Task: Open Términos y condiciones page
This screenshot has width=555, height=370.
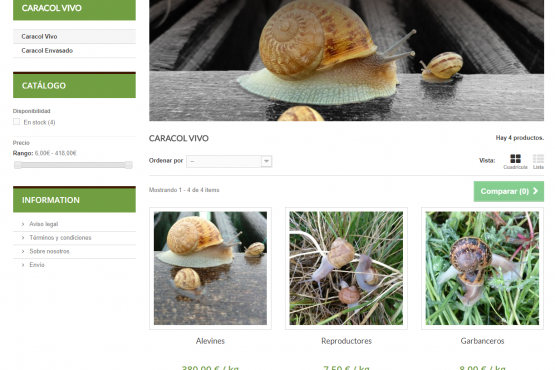Action: pos(60,238)
